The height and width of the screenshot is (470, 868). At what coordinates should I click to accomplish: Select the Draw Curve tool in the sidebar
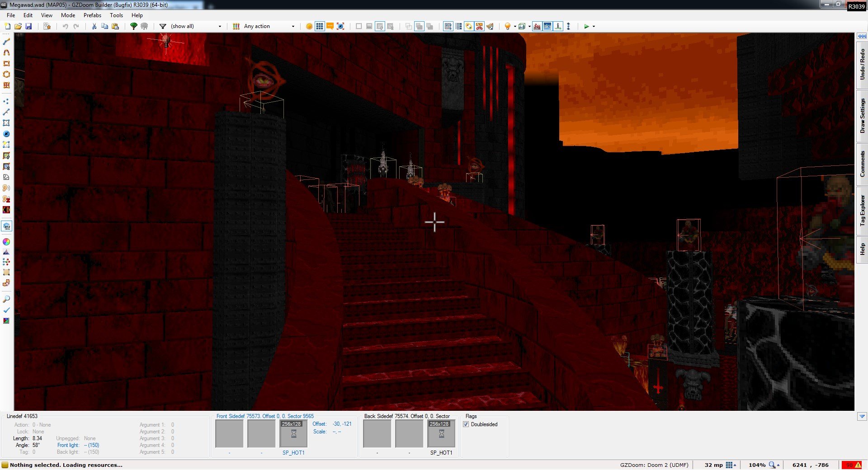click(6, 52)
